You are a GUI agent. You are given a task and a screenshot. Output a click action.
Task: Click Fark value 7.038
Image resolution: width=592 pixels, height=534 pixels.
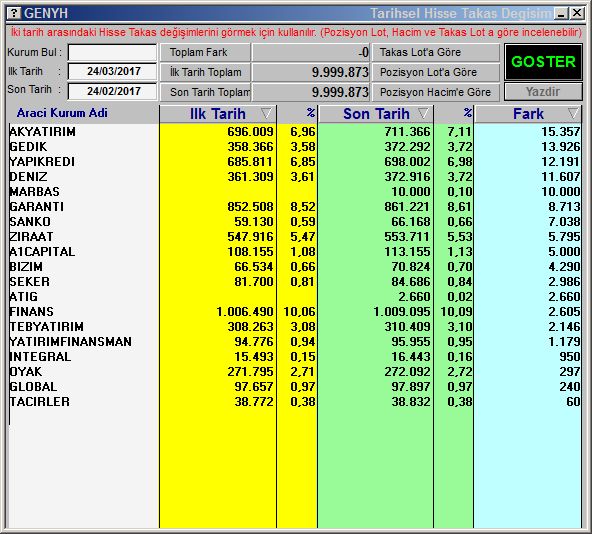click(x=564, y=221)
